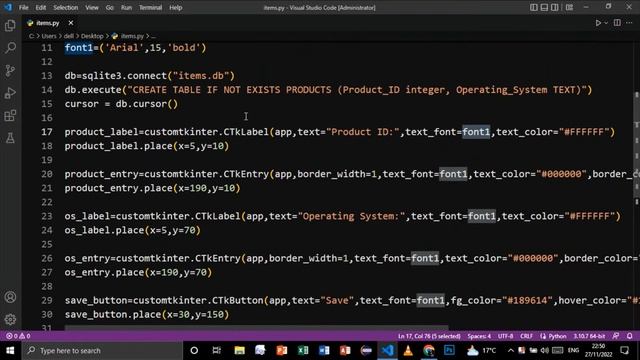
Task: Open the Explorer view in activity bar
Action: (x=10, y=26)
